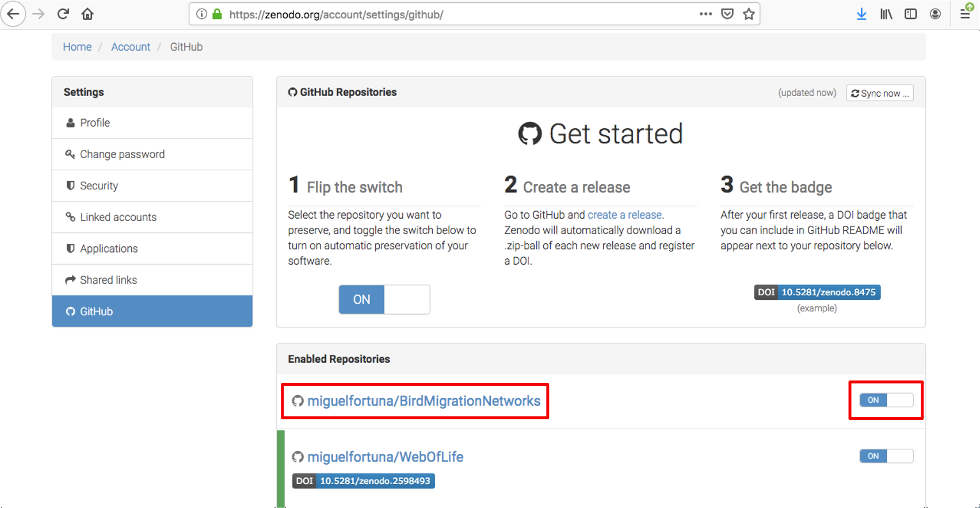The image size is (980, 508).
Task: Open Security settings
Action: pyautogui.click(x=152, y=186)
